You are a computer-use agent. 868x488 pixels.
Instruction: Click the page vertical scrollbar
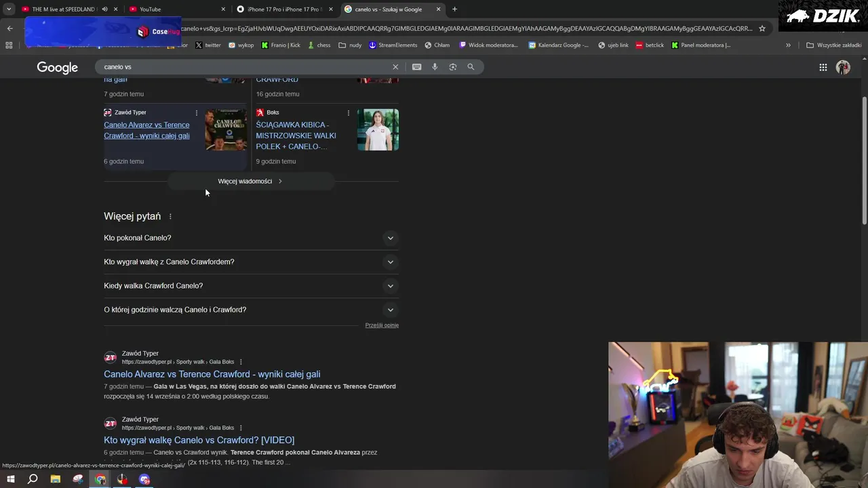[x=864, y=159]
